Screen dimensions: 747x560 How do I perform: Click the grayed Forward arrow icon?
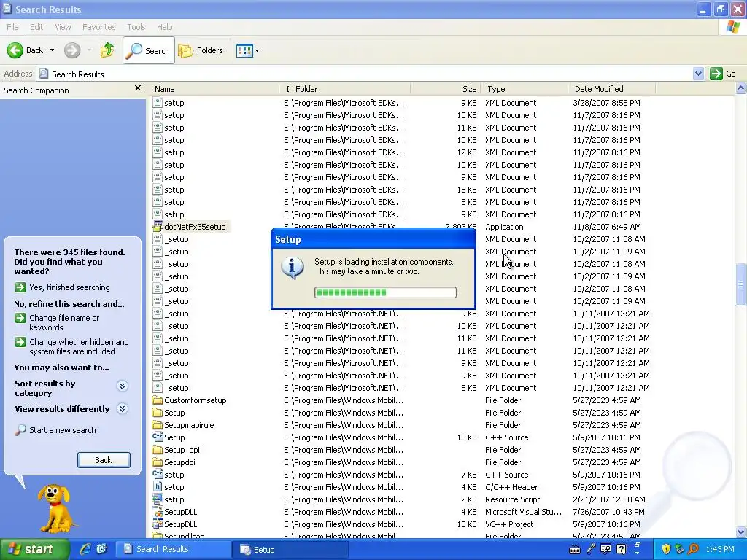tap(72, 50)
